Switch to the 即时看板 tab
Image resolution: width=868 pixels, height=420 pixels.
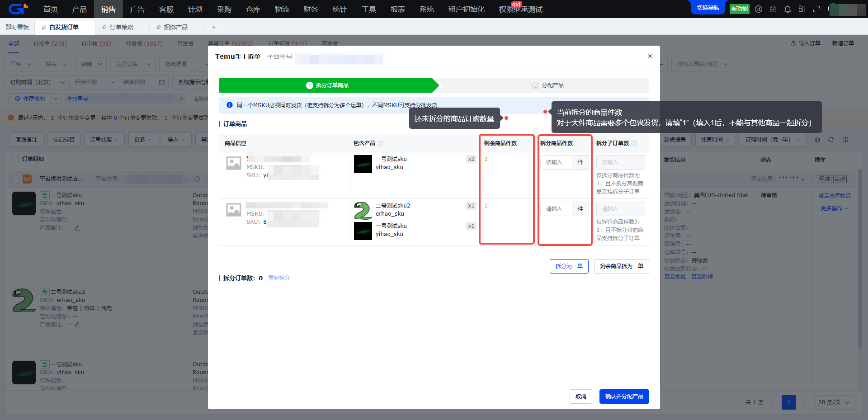tap(17, 27)
